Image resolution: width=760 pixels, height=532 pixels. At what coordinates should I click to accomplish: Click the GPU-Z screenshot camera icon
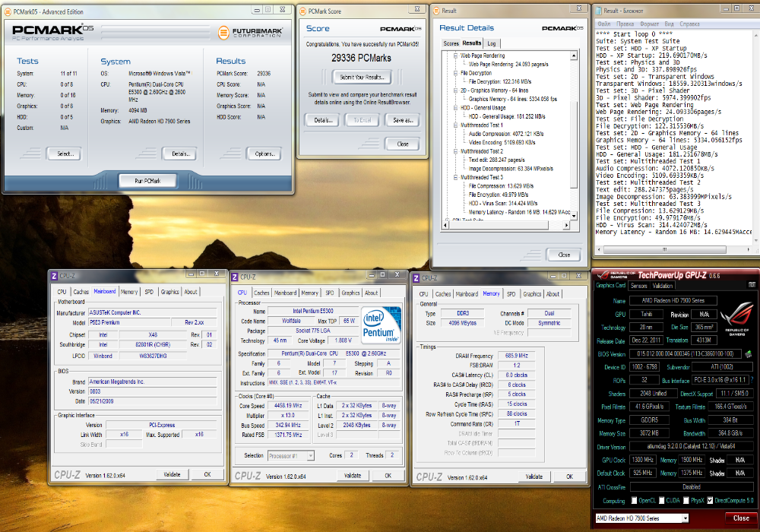coord(752,285)
